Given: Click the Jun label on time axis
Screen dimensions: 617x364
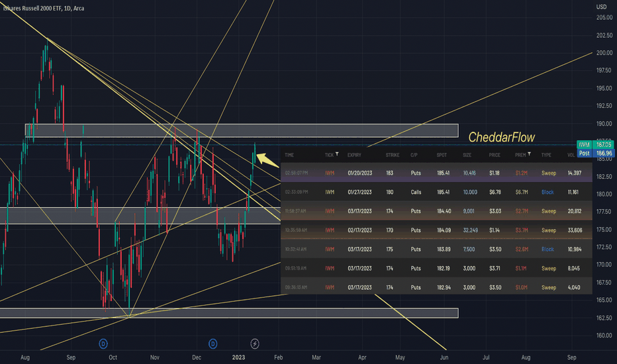Looking at the screenshot, I should point(444,357).
